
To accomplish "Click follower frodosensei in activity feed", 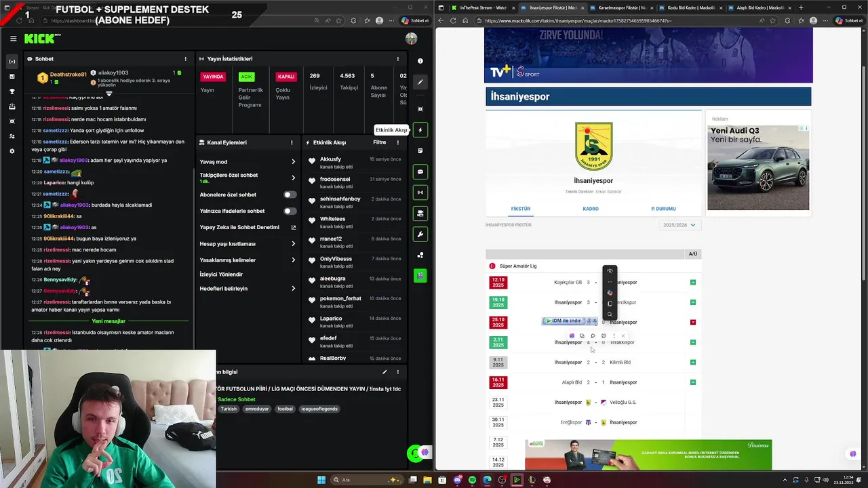I will click(335, 179).
